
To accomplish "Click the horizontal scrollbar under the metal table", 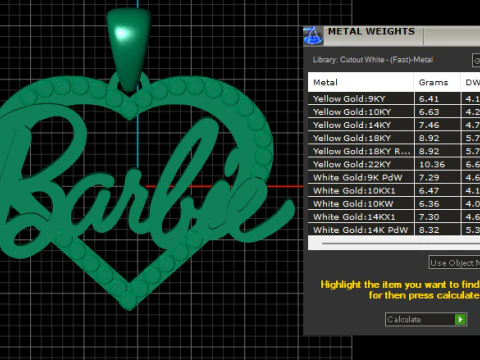I will (x=394, y=243).
